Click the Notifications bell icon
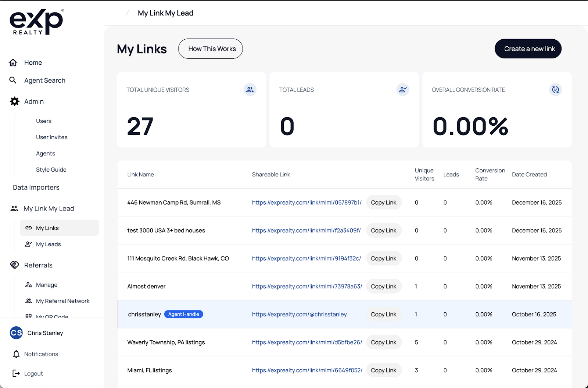 click(16, 354)
